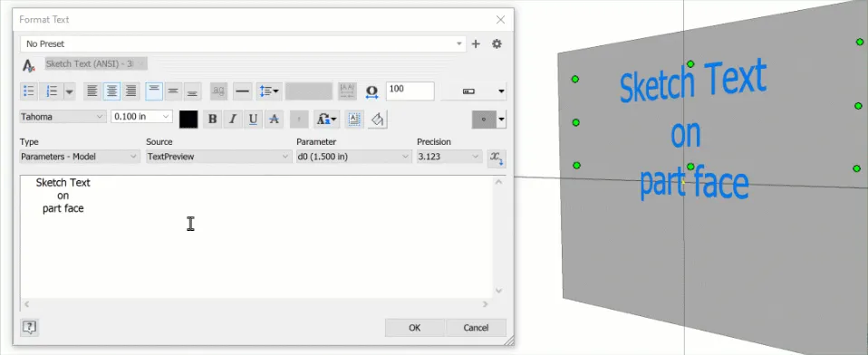Toggle the numbered list icon
This screenshot has height=355, width=868.
52,91
